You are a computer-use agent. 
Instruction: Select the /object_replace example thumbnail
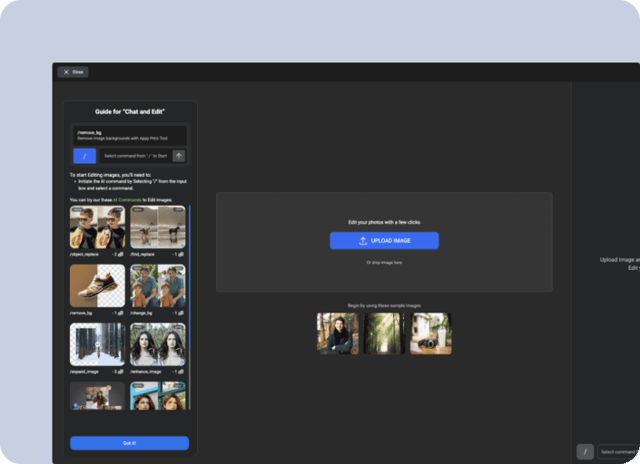pyautogui.click(x=98, y=227)
